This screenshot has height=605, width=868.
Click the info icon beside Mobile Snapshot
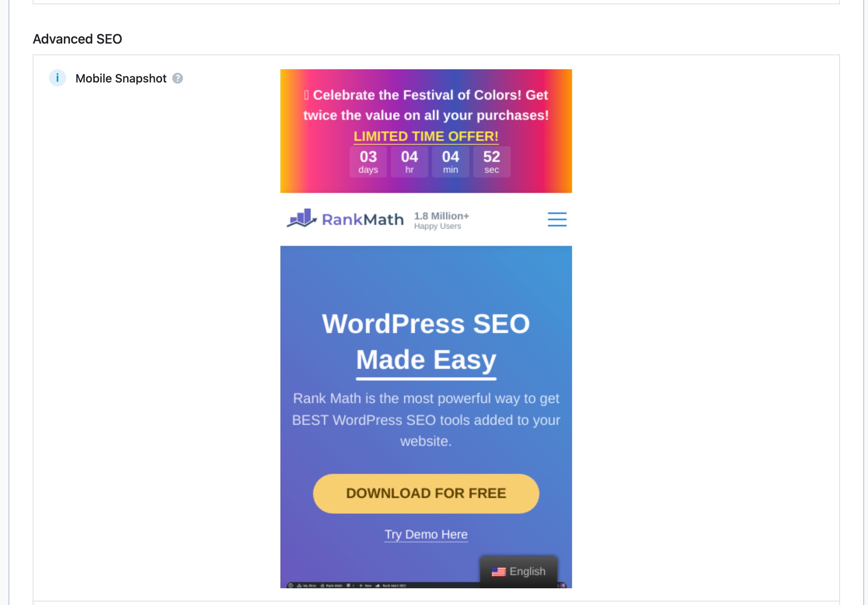click(58, 78)
